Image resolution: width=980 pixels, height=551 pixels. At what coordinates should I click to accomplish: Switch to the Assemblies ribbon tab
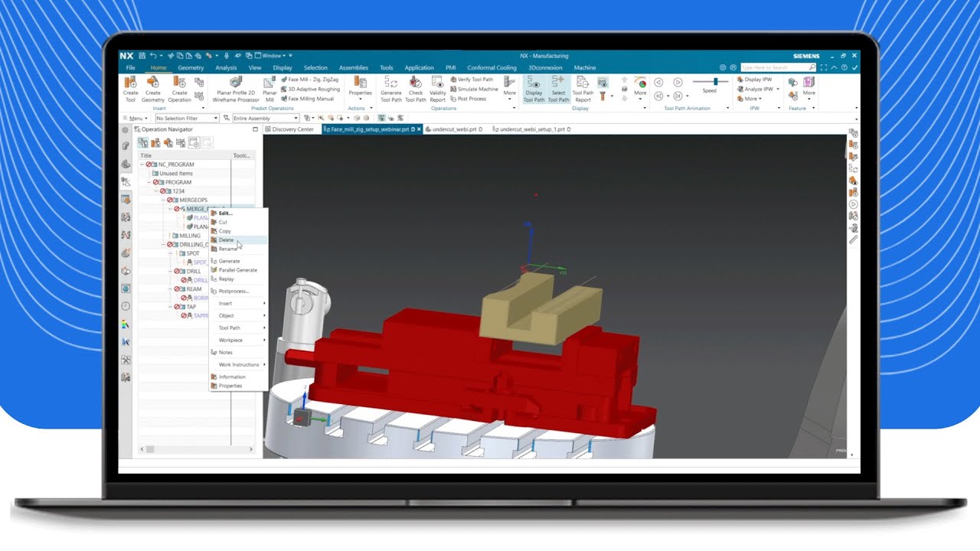(354, 67)
